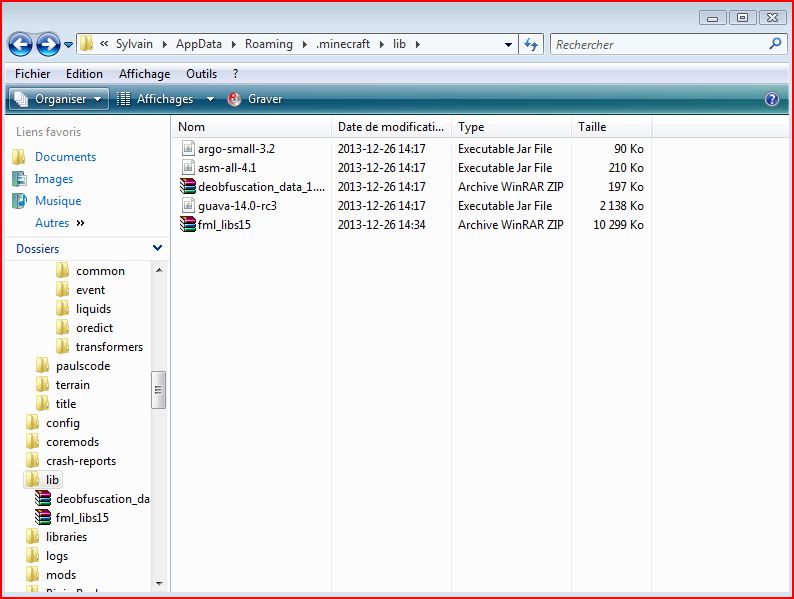Sort by the Type column header

pos(511,127)
